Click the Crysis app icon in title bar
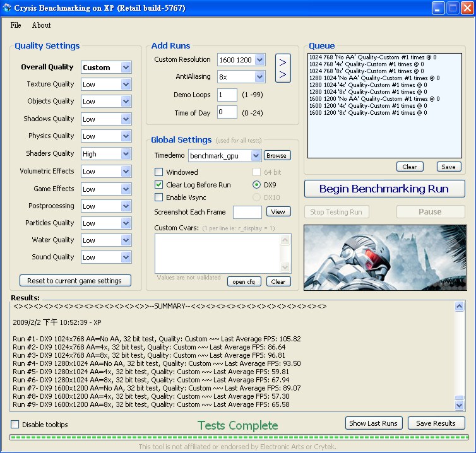 tap(7, 8)
